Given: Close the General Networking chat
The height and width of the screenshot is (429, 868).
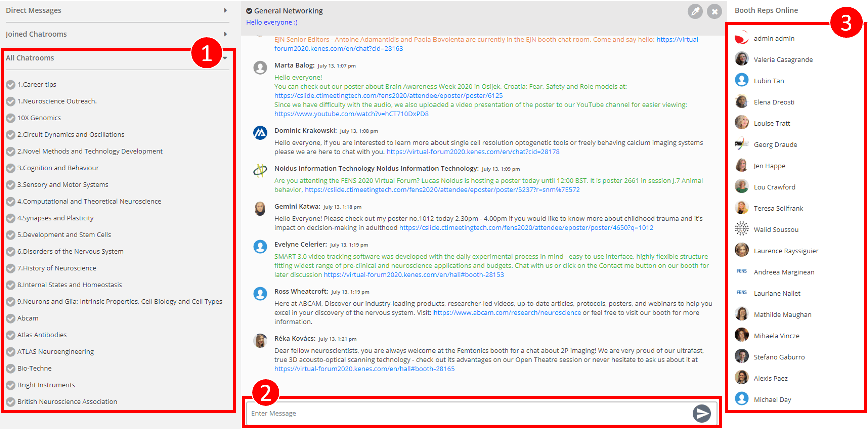Looking at the screenshot, I should click(x=714, y=11).
